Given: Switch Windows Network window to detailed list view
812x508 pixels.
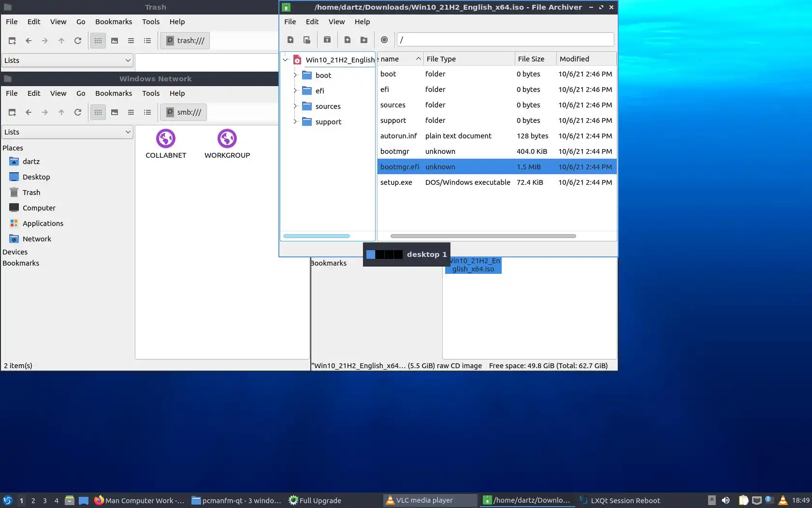Looking at the screenshot, I should coord(147,113).
